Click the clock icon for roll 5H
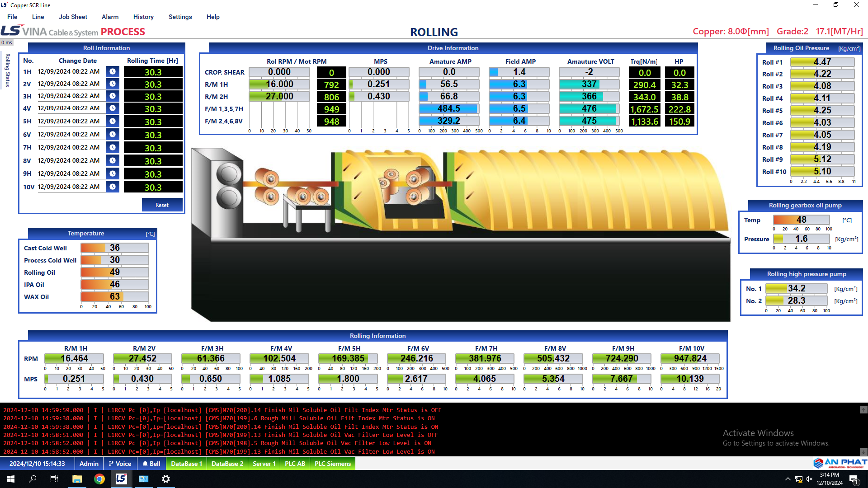Viewport: 868px width, 488px height. 113,121
